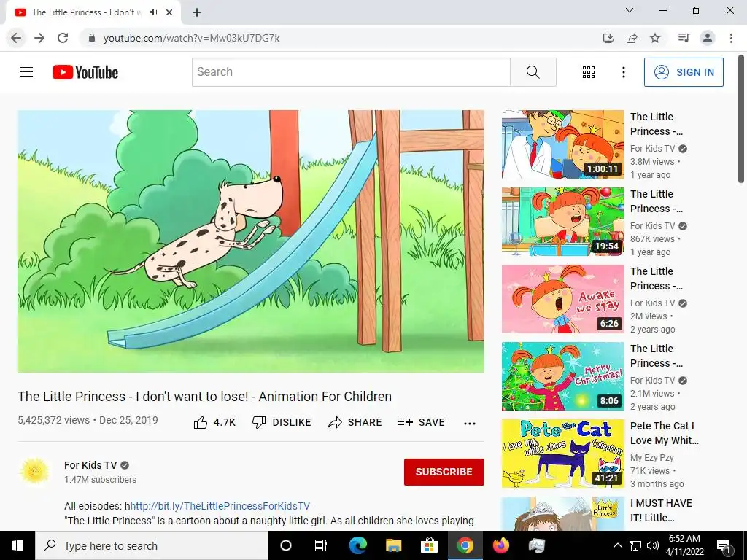Go forward in browser history
The image size is (747, 560).
(39, 38)
